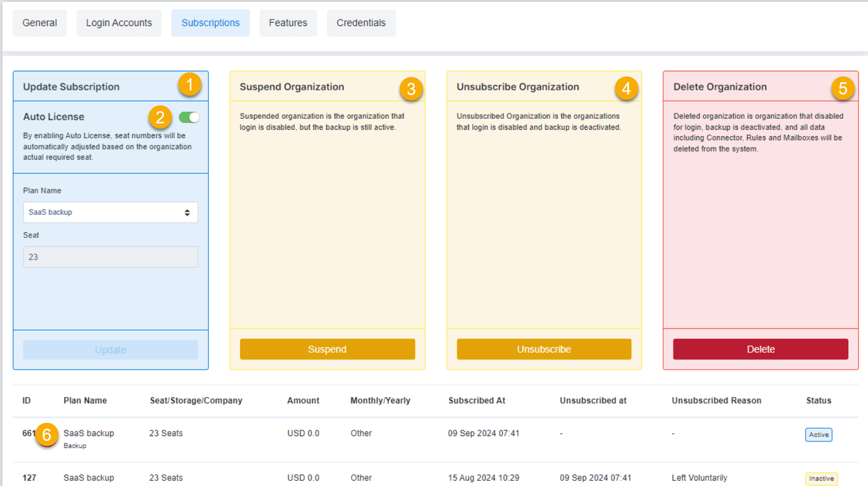The height and width of the screenshot is (486, 868).
Task: Click the orange number 1 callout badge
Action: click(189, 85)
